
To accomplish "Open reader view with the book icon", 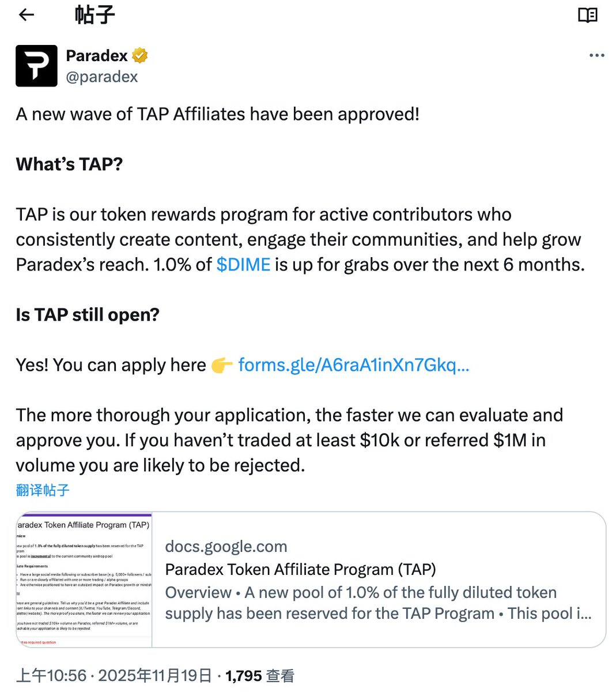I will click(587, 15).
